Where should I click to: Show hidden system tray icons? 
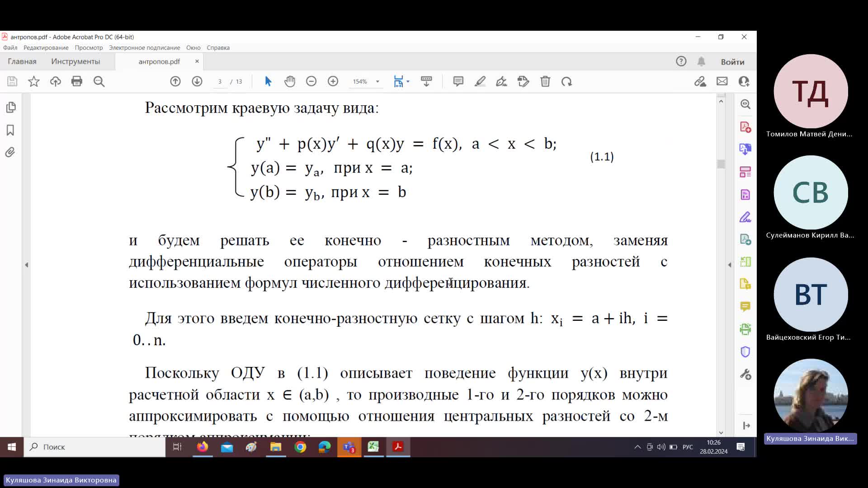coord(637,447)
